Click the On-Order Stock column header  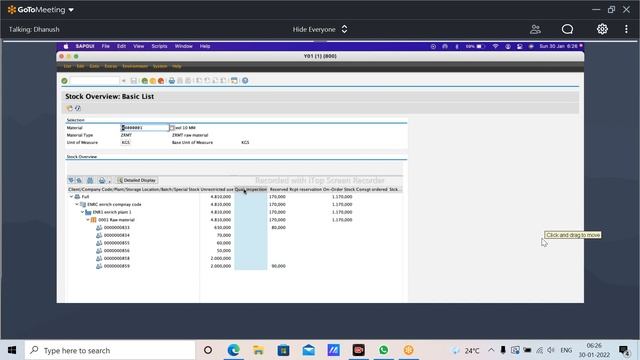point(338,189)
